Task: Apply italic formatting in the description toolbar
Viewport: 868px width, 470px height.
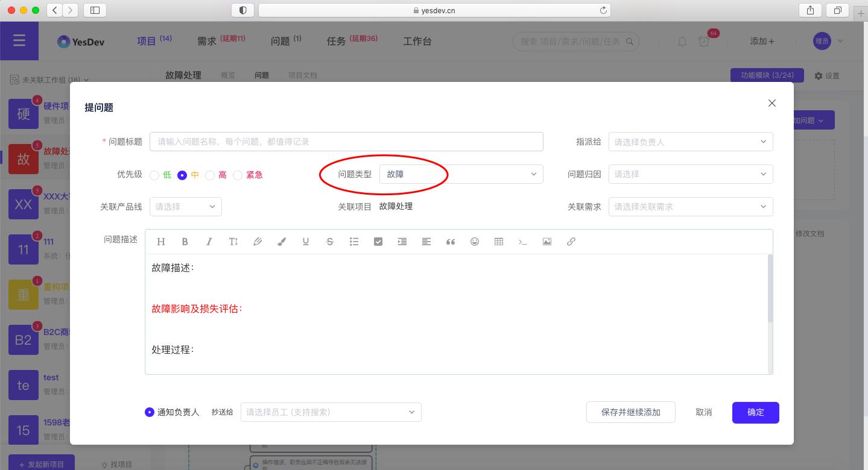Action: pos(209,241)
